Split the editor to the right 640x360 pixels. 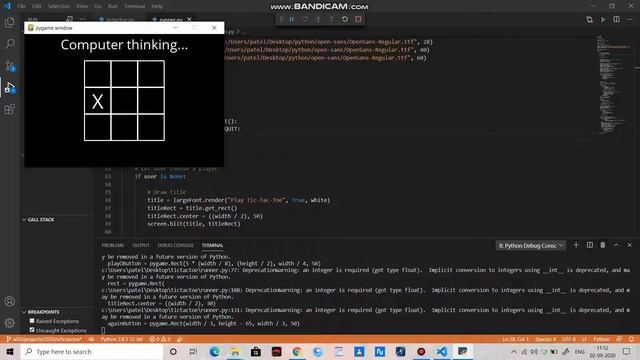pos(616,19)
